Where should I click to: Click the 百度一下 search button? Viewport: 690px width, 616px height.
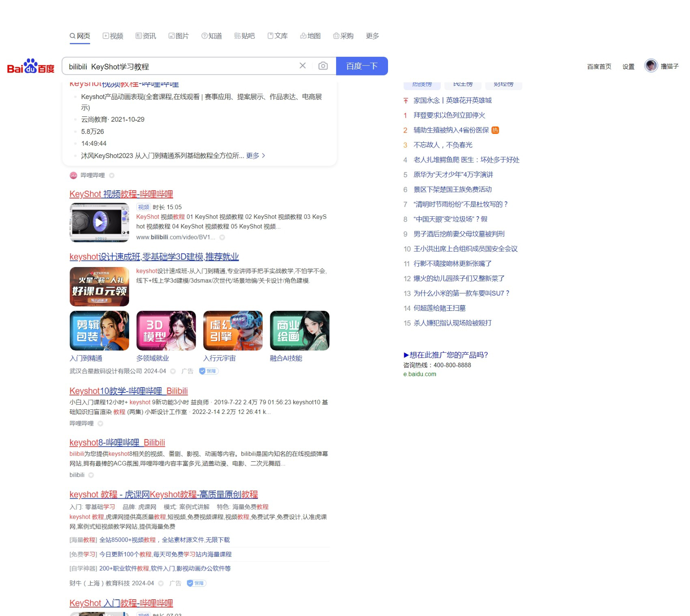click(x=362, y=66)
